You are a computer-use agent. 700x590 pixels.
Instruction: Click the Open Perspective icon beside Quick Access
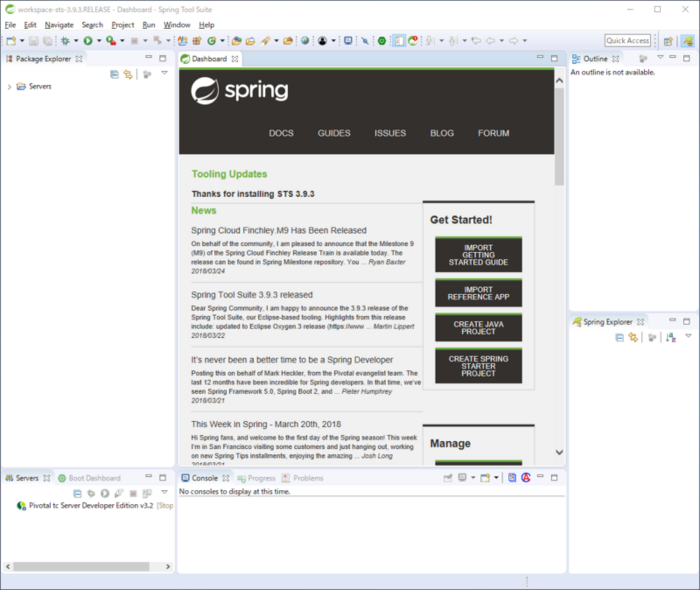point(668,41)
